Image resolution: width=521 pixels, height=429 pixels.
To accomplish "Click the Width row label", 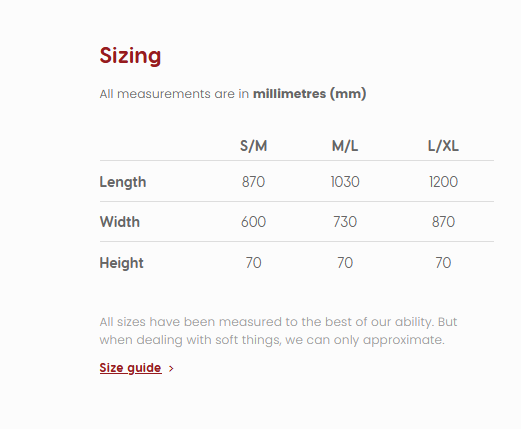I will pyautogui.click(x=119, y=222).
